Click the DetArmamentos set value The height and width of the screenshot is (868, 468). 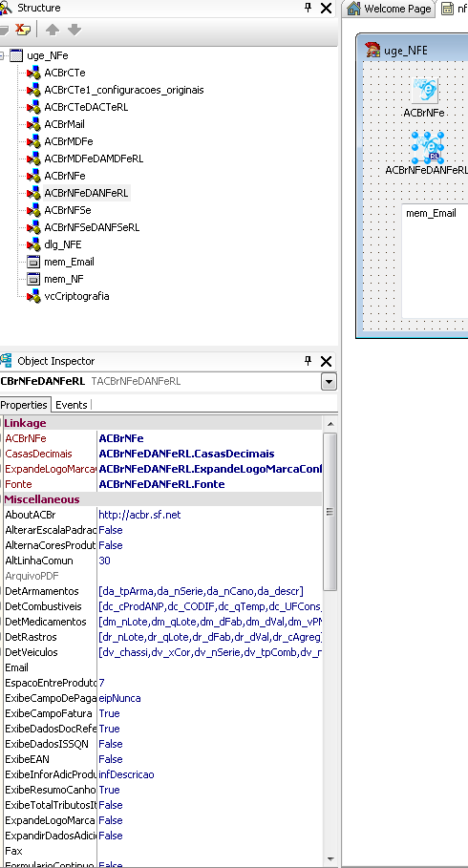[x=201, y=591]
